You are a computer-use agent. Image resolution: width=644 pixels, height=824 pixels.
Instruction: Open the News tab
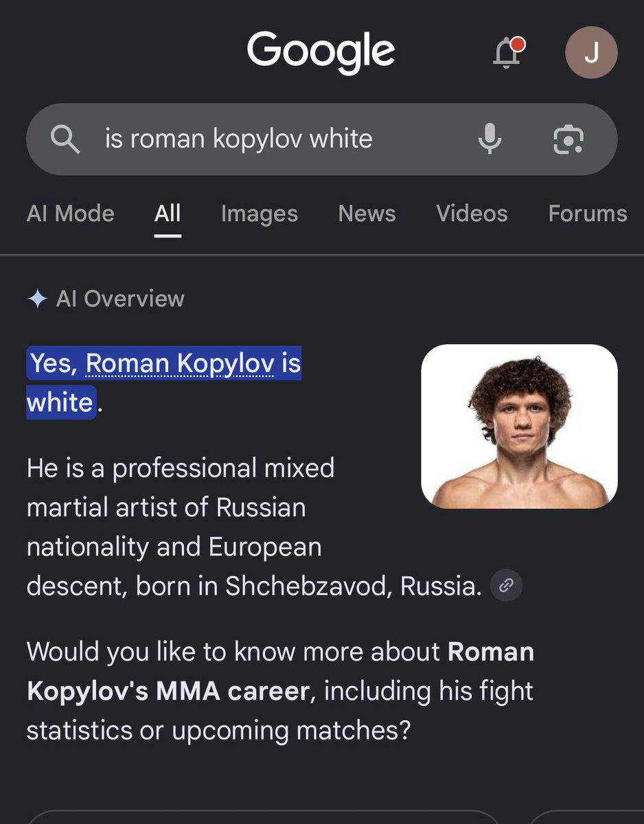click(x=367, y=214)
